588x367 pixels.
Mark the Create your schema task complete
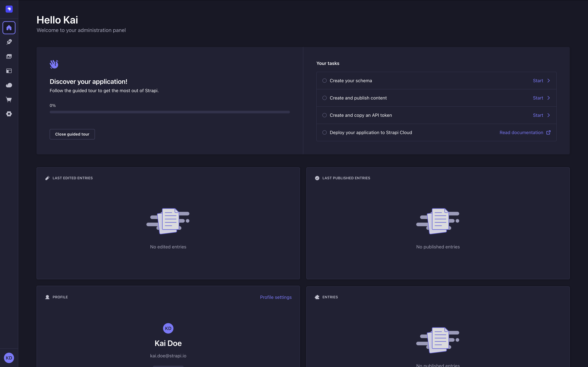click(x=325, y=80)
